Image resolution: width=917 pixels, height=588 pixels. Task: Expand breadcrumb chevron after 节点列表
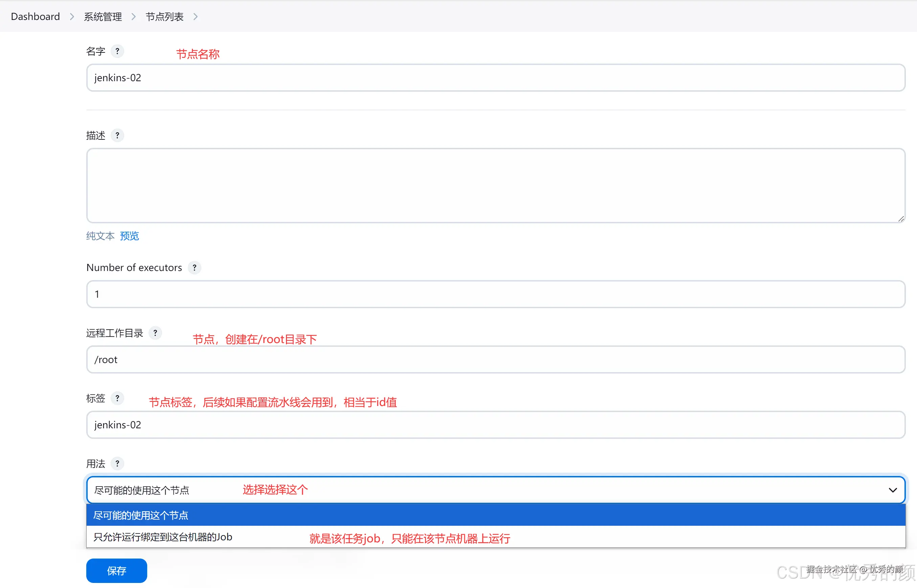click(x=196, y=17)
